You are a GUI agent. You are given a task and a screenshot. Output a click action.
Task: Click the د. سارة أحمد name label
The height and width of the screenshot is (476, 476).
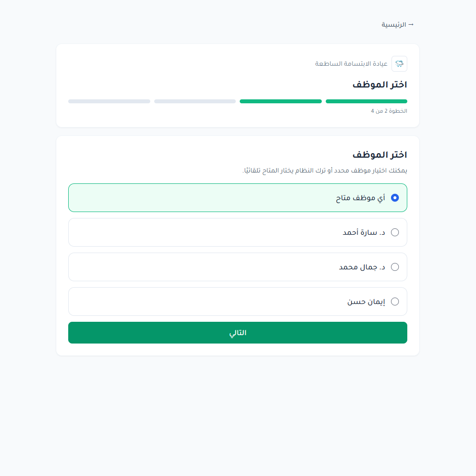click(364, 232)
